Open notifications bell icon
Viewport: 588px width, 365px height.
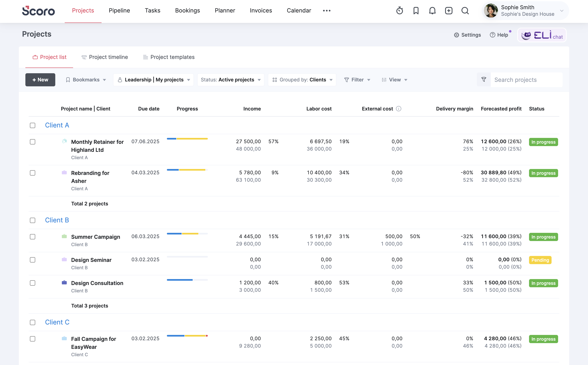click(x=432, y=11)
